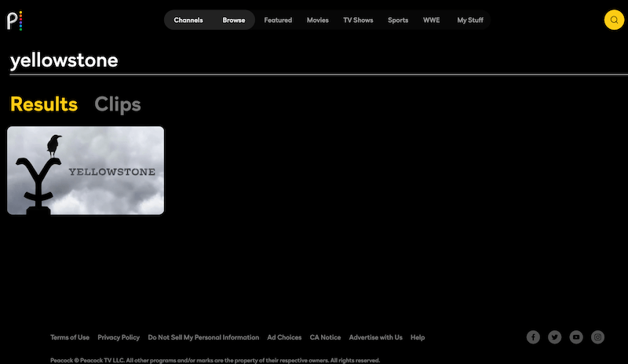The width and height of the screenshot is (628, 364).
Task: Select the Results tab
Action: [x=44, y=104]
